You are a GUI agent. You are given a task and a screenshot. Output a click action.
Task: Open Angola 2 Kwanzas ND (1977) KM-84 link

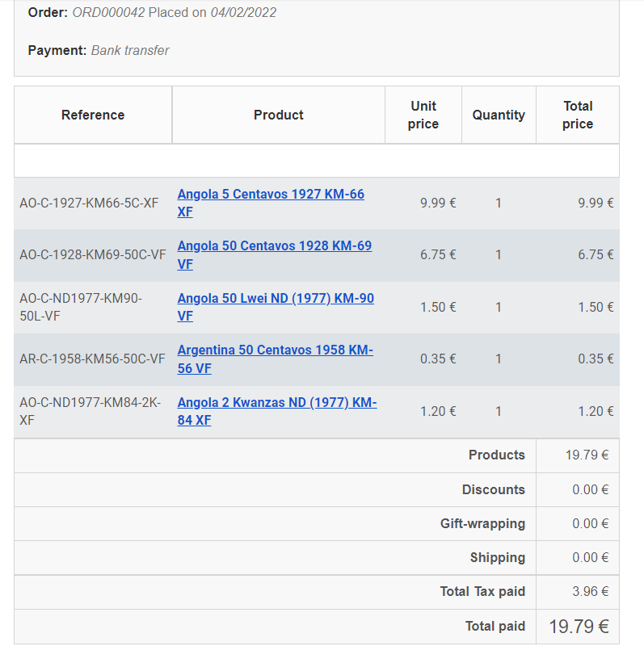[276, 411]
